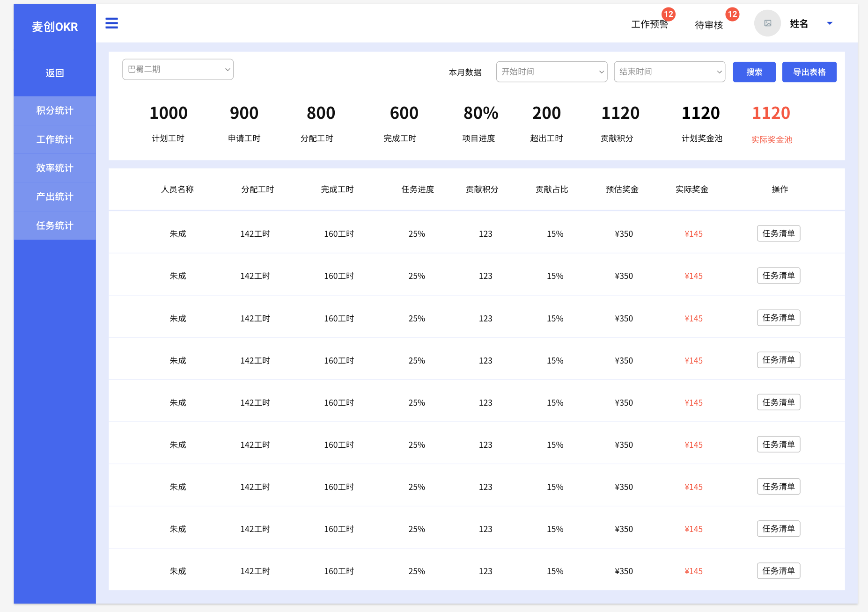Open the 结束时间 end date dropdown
The height and width of the screenshot is (612, 868).
[669, 72]
